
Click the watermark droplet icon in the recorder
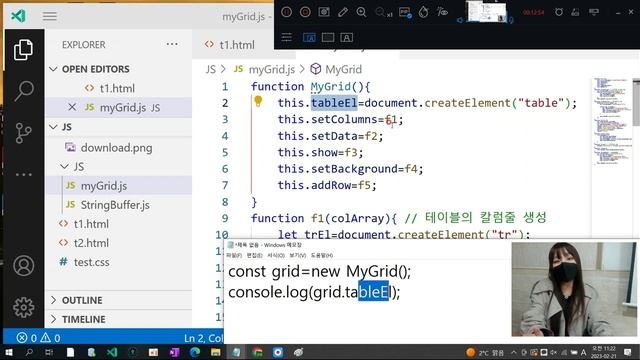[x=423, y=12]
